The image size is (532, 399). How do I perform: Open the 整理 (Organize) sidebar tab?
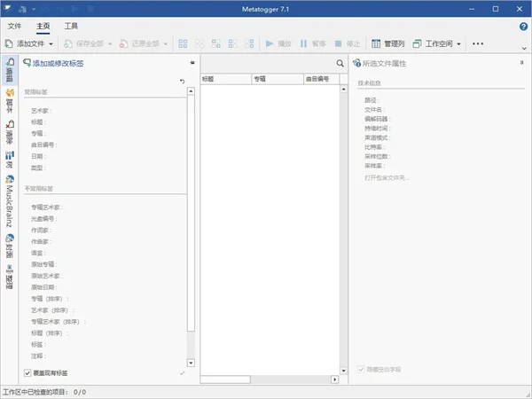[10, 277]
